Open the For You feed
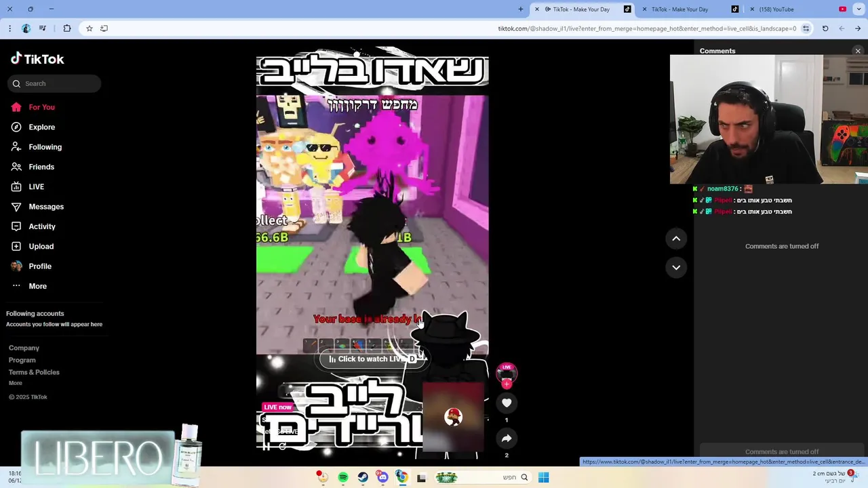Image resolution: width=868 pixels, height=488 pixels. [33, 107]
